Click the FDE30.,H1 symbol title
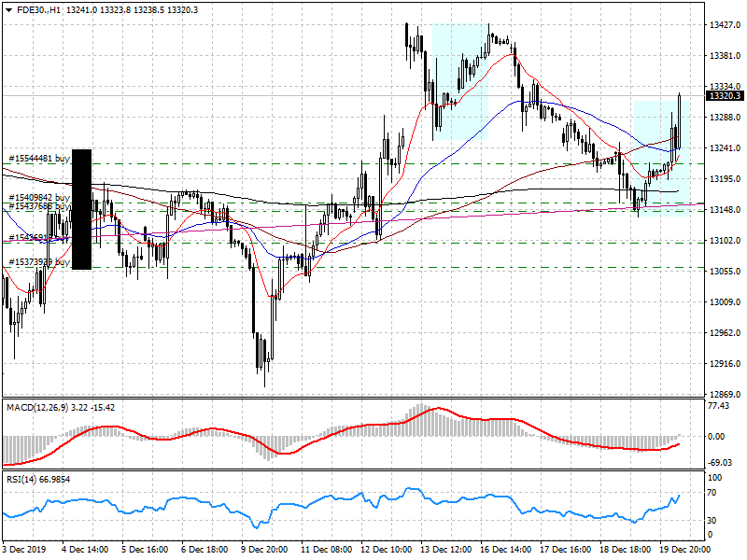Viewport: 747px width, 560px height. [x=38, y=10]
